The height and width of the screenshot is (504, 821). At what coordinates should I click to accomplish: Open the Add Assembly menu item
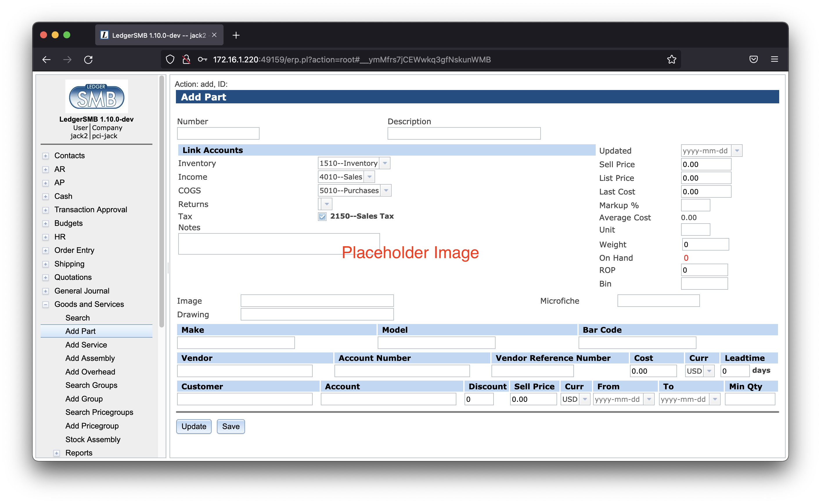tap(90, 358)
